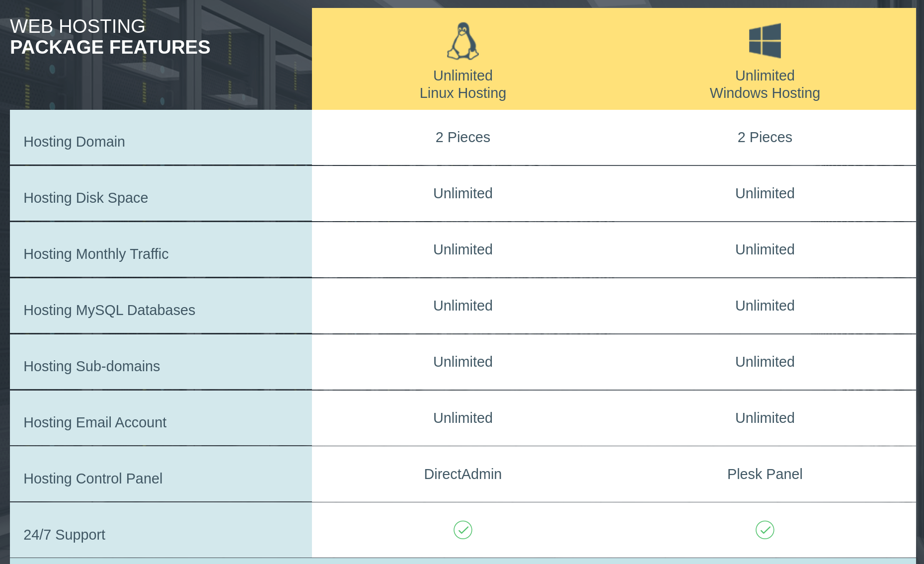Click Windows Disk Space Unlimited value

pos(765,193)
